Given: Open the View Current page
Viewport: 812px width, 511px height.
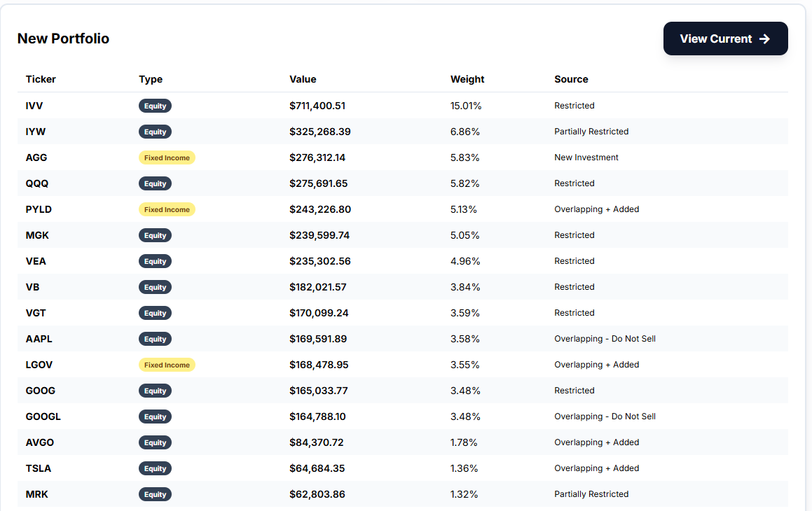Looking at the screenshot, I should pos(725,38).
